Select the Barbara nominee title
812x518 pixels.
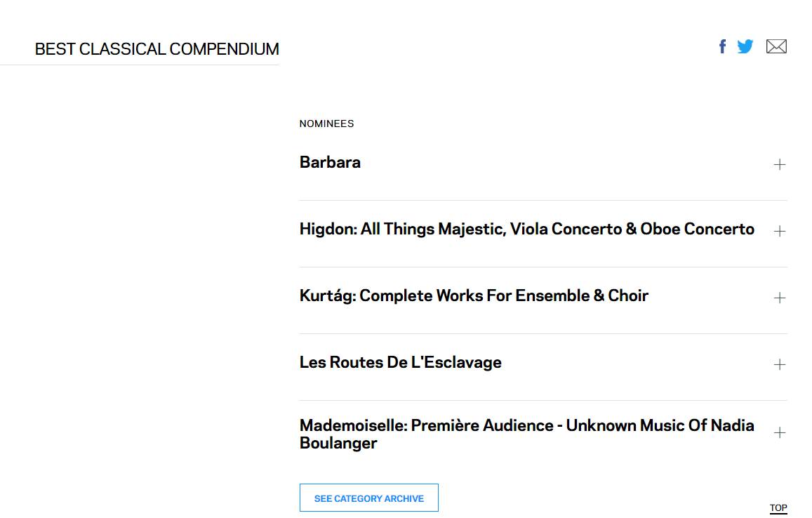tap(330, 162)
